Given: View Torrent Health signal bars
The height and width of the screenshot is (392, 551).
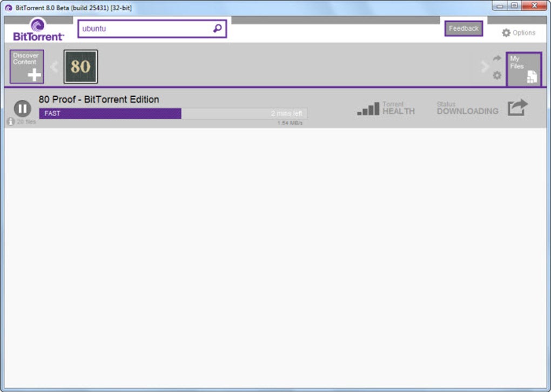Looking at the screenshot, I should point(368,109).
